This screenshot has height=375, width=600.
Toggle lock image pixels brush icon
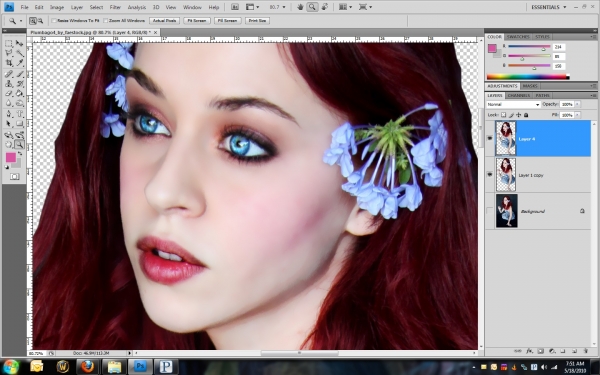click(x=511, y=115)
